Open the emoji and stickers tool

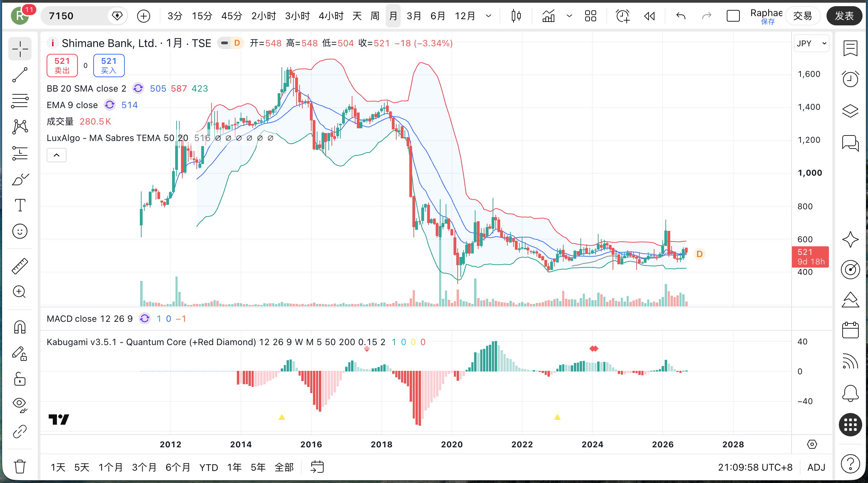click(20, 231)
